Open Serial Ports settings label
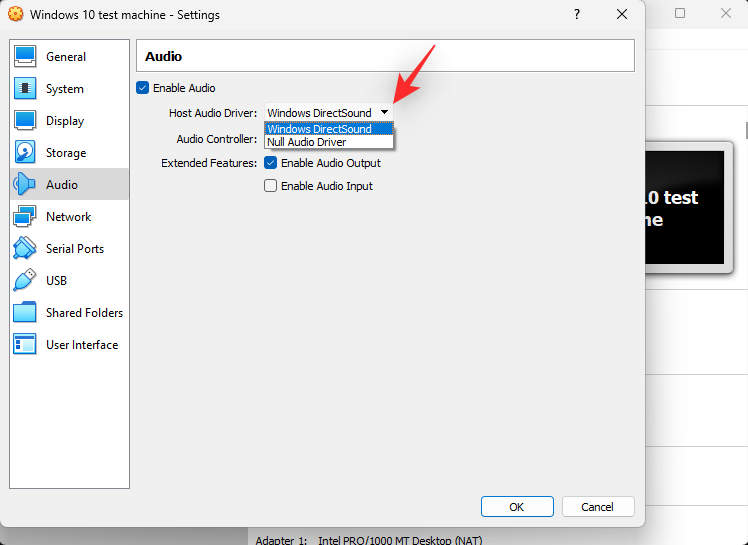 (x=75, y=249)
